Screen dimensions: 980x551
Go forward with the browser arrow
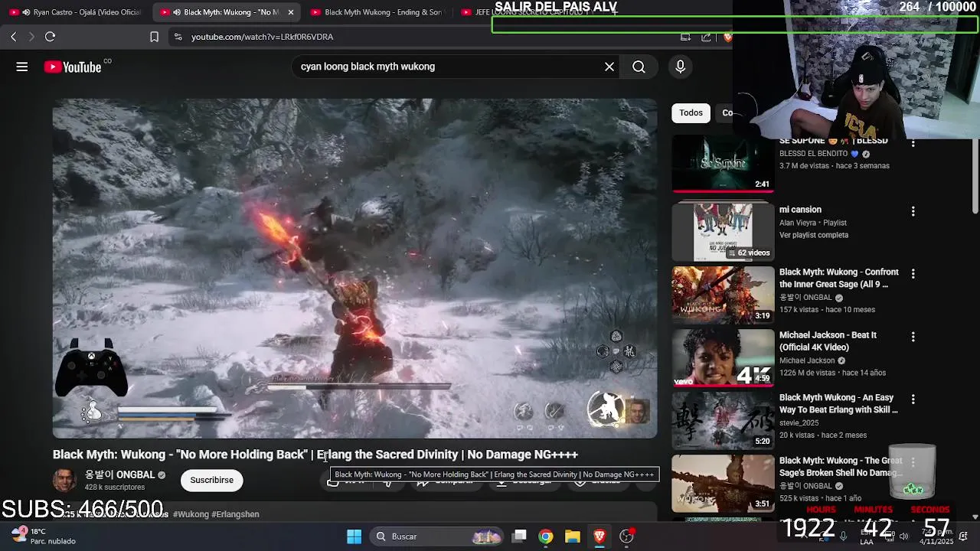tap(31, 37)
